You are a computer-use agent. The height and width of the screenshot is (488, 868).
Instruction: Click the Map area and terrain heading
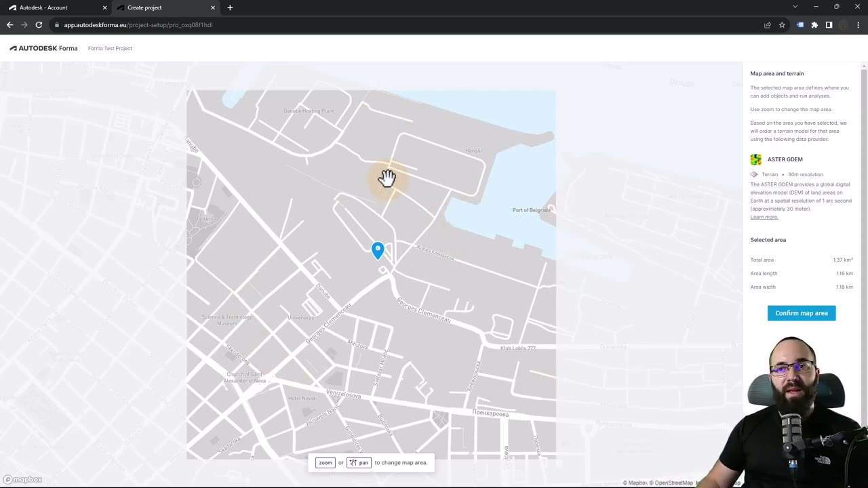[x=777, y=73]
